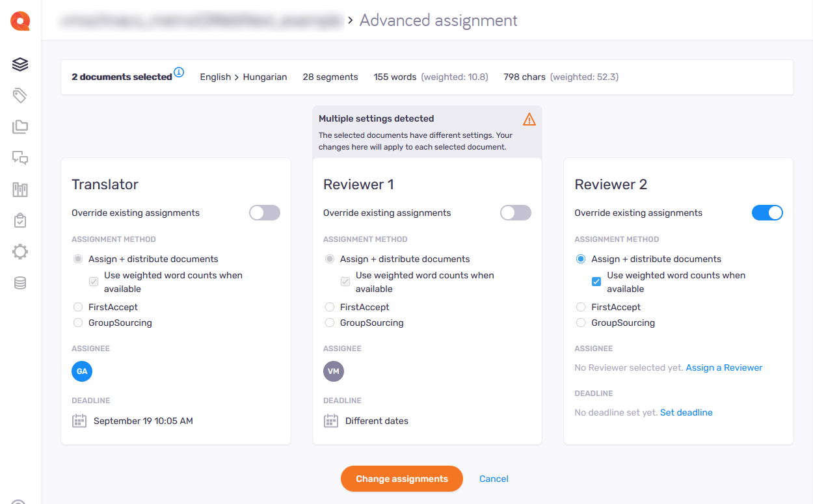This screenshot has width=813, height=504.
Task: View the documents selected info tooltip
Action: [x=179, y=72]
